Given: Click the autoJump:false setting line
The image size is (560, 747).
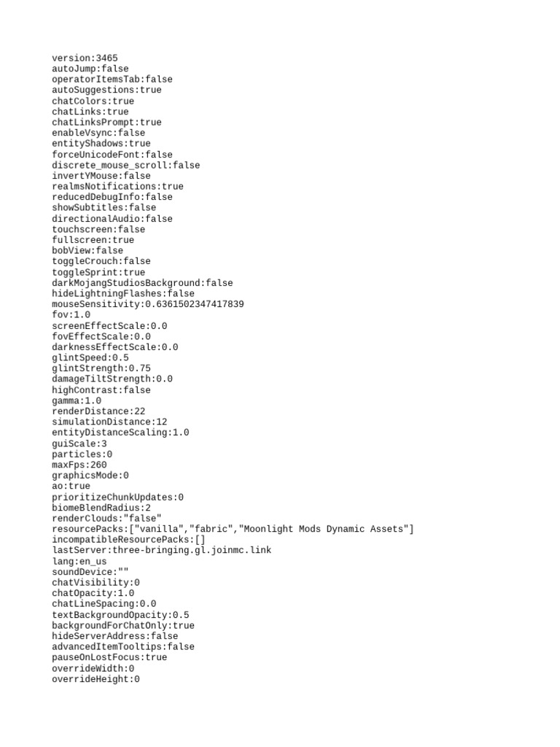Looking at the screenshot, I should point(90,69).
